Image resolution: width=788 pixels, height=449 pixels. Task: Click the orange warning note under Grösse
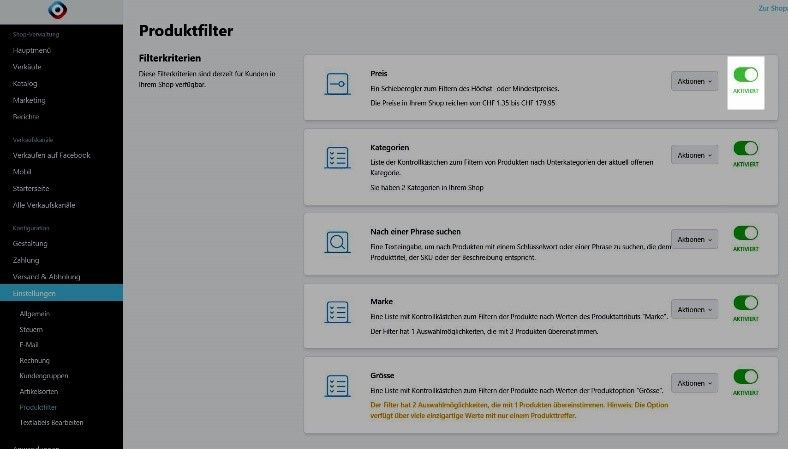point(519,410)
